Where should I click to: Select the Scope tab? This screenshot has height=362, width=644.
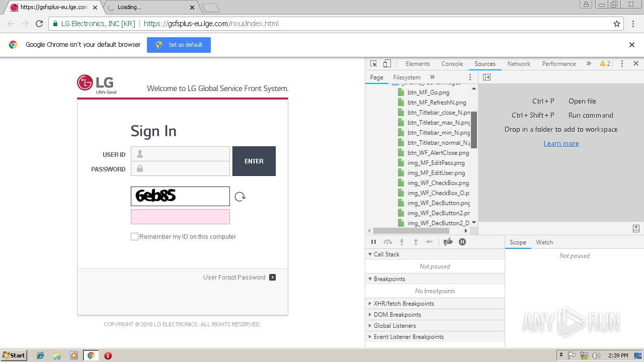(518, 242)
